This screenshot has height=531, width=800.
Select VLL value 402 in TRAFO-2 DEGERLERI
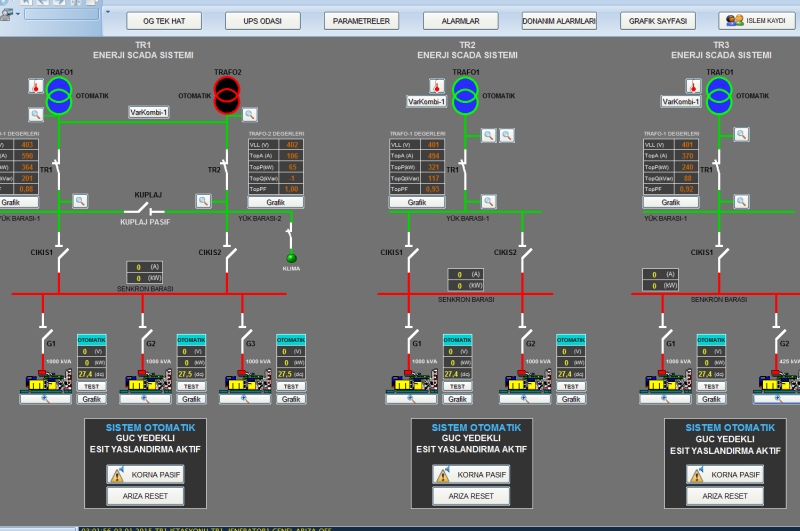(x=292, y=145)
